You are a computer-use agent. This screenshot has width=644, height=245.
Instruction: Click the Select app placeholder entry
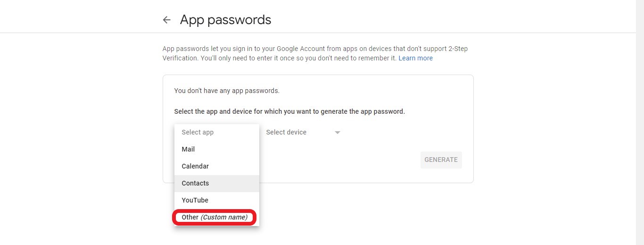(198, 132)
